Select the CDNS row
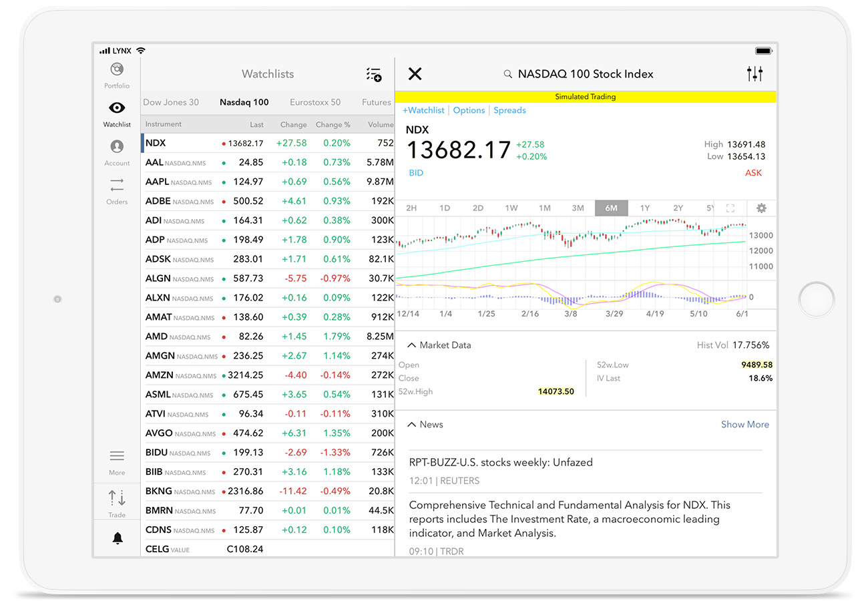Viewport: 868px width, 601px height. pos(268,530)
